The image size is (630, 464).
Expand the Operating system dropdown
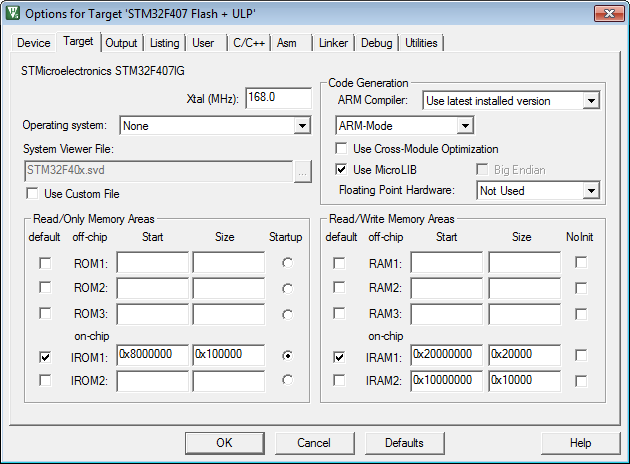click(x=302, y=126)
